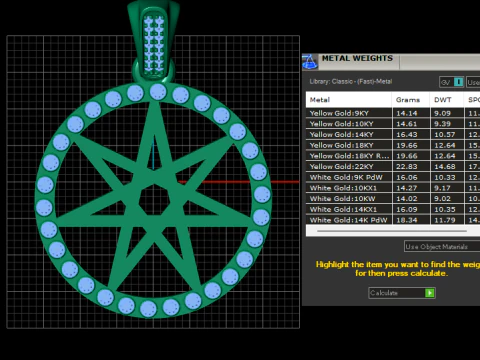Click the 16.43 grams cell

pos(411,134)
